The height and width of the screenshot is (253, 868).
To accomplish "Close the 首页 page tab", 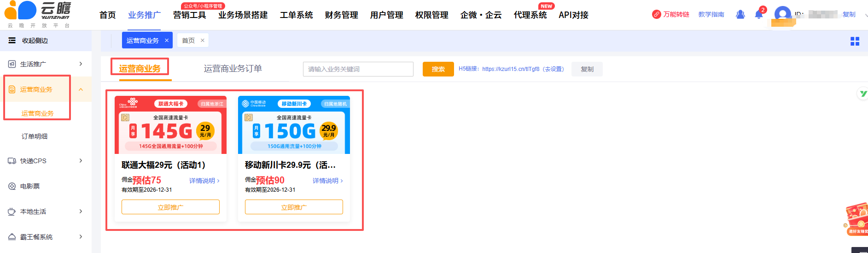I will tap(202, 41).
